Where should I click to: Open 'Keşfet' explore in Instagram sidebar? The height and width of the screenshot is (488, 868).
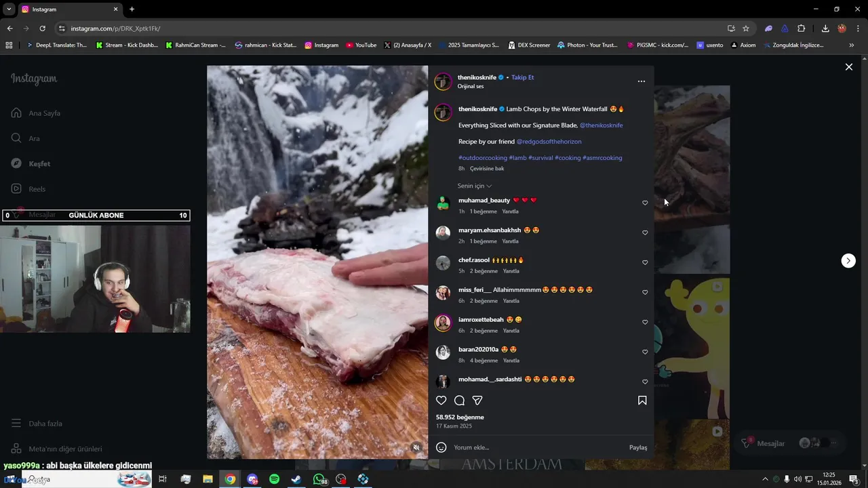[x=31, y=164]
